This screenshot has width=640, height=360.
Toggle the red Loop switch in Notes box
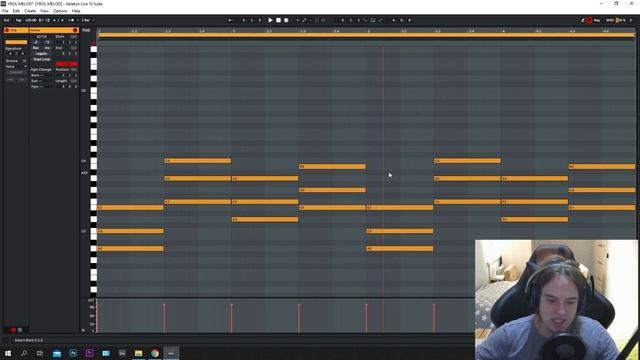[67, 64]
